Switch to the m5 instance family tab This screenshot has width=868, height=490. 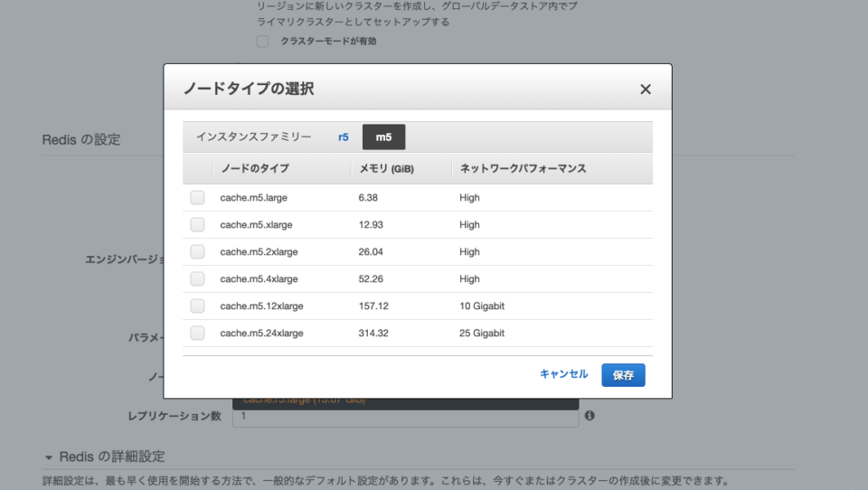383,137
